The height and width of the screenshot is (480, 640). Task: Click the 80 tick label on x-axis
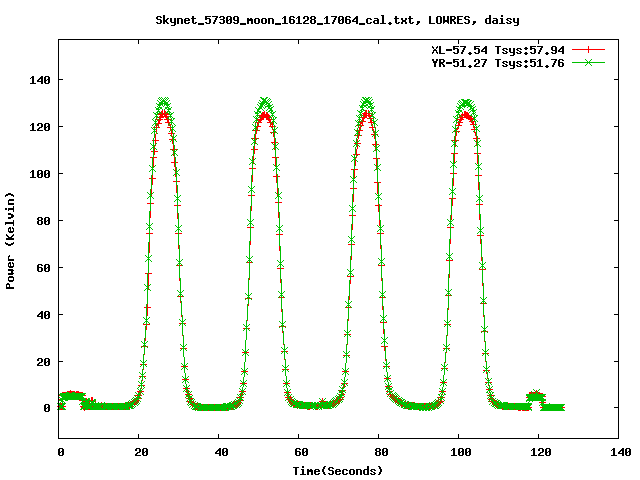[381, 452]
